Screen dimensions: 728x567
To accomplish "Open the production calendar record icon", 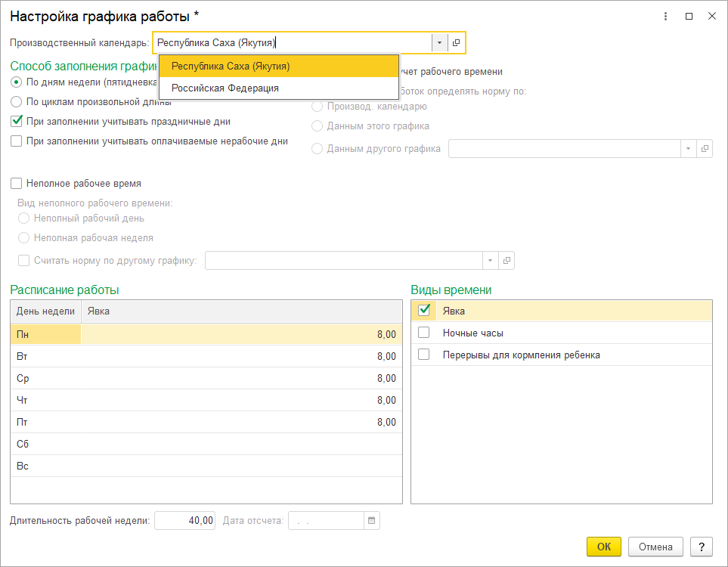I will point(457,43).
